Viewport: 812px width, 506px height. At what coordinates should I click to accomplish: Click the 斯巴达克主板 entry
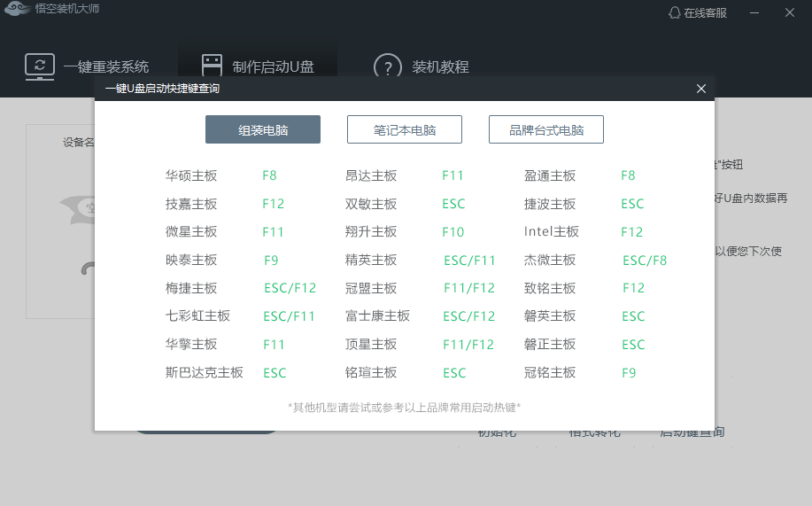204,372
